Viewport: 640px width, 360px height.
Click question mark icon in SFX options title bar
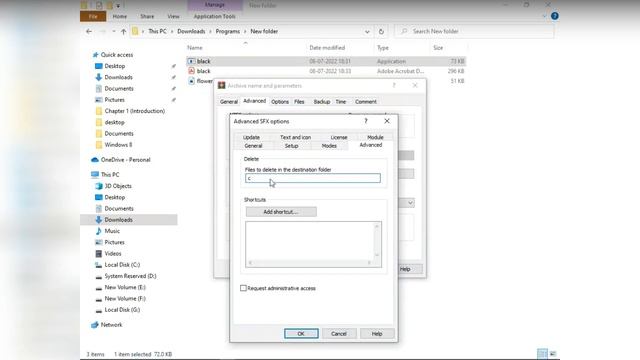366,121
